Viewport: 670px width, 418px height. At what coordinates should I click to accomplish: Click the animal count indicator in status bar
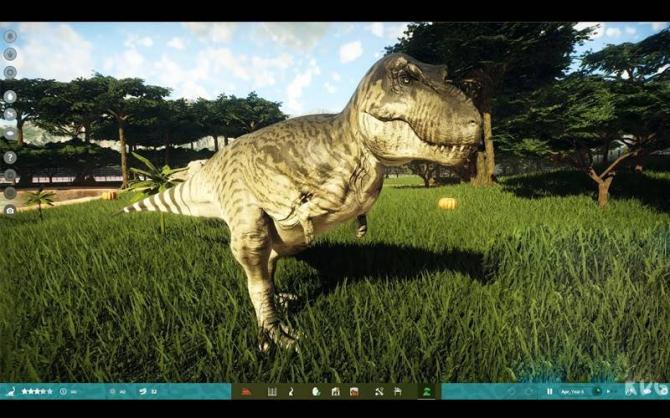click(147, 391)
